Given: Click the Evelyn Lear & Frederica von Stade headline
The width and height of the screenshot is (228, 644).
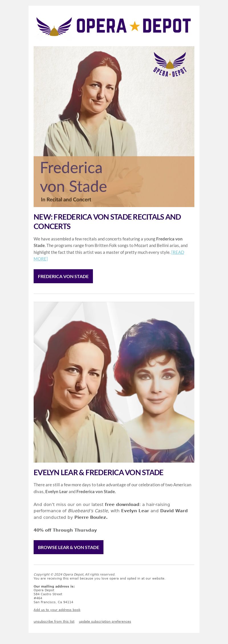Looking at the screenshot, I should pyautogui.click(x=98, y=472).
